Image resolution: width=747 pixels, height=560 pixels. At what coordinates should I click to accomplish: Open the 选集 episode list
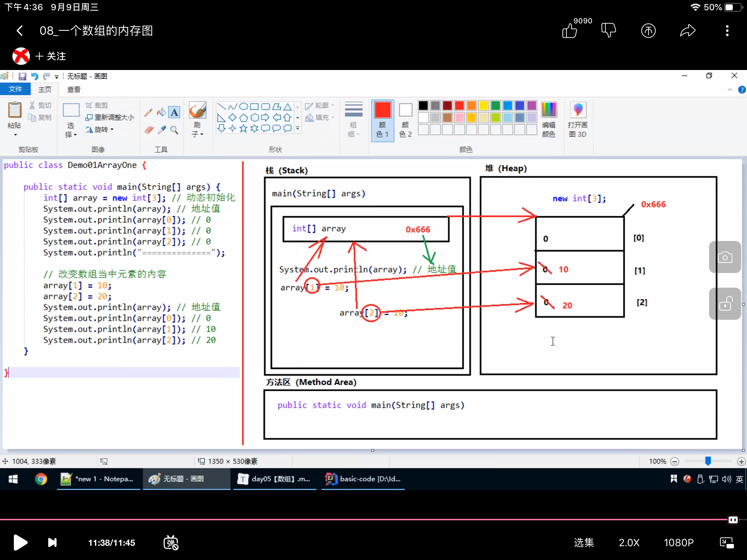pyautogui.click(x=584, y=542)
